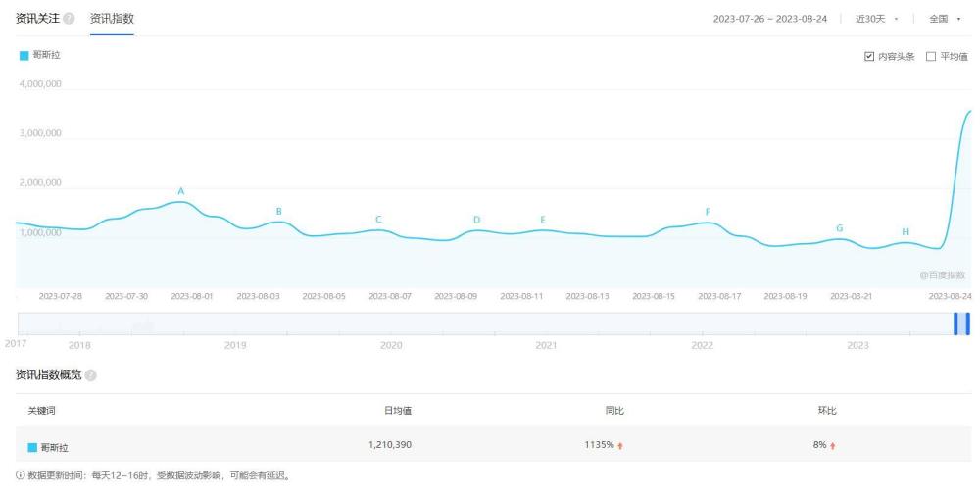Viewport: 980px width, 496px height.
Task: Click the 2023-07-28 axis date label
Action: pos(60,296)
